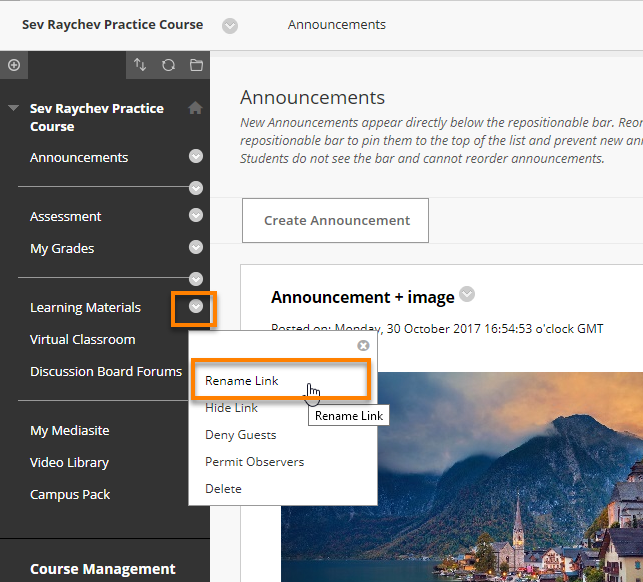Image resolution: width=643 pixels, height=582 pixels.
Task: Select Deny Guests from the context menu
Action: click(x=240, y=435)
